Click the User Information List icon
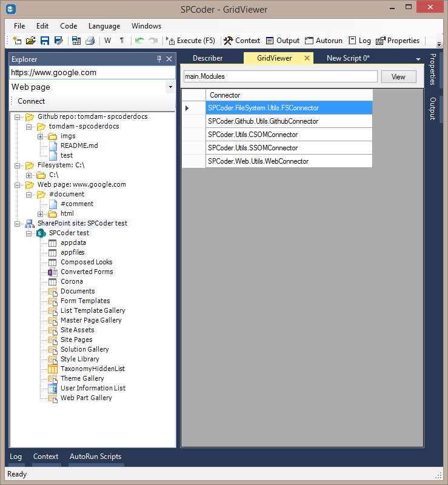 tap(53, 388)
